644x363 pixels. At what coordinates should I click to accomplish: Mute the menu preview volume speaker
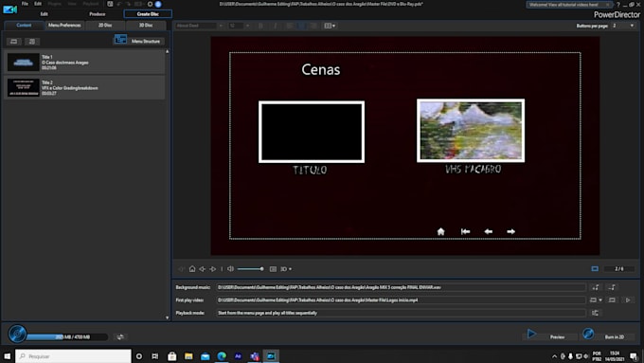[230, 269]
